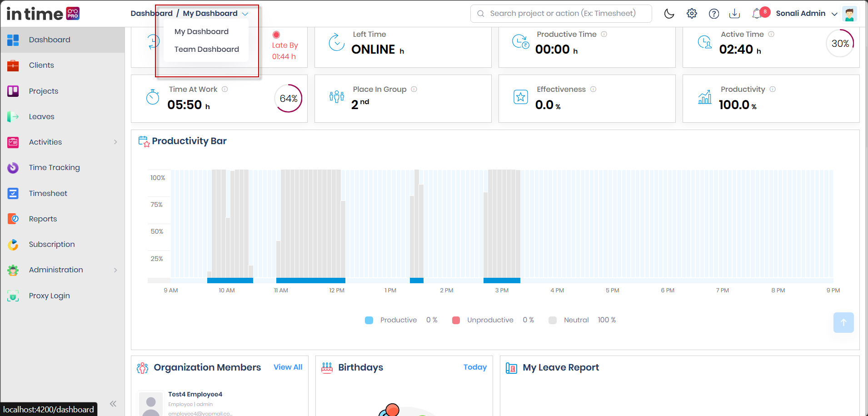Select Team Dashboard menu option
Image resolution: width=868 pixels, height=416 pixels.
pyautogui.click(x=206, y=49)
